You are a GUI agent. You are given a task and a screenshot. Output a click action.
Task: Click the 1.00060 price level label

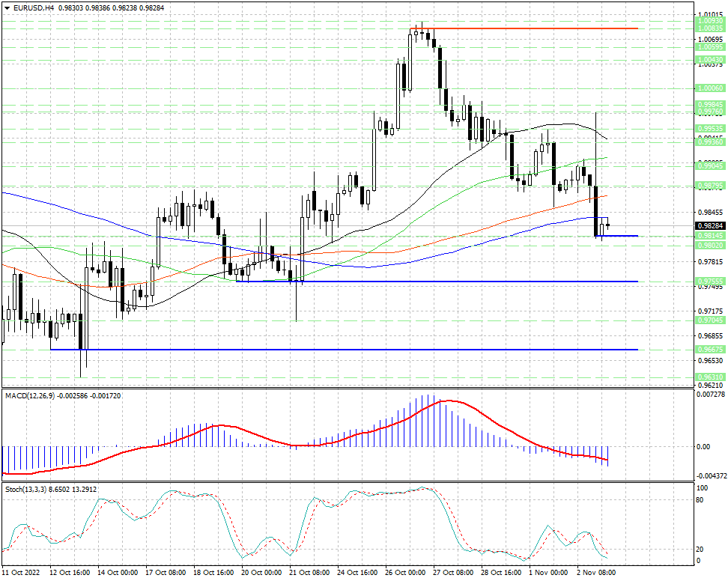710,88
